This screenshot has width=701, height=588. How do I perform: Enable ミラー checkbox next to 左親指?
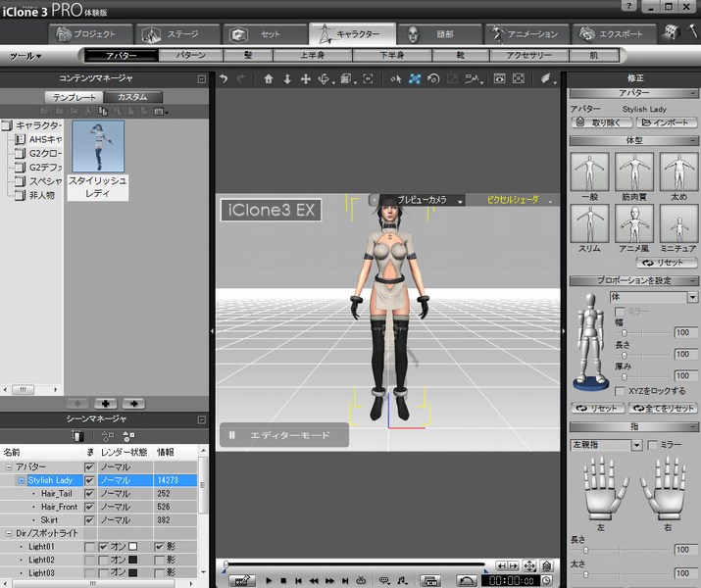(653, 445)
